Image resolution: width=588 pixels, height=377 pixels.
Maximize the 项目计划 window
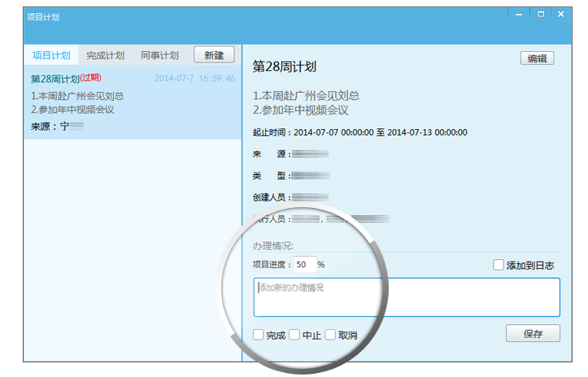[x=541, y=15]
